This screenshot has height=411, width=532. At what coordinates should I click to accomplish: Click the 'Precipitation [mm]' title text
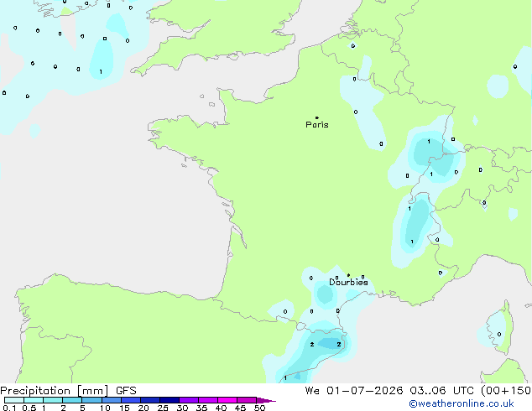pos(55,391)
